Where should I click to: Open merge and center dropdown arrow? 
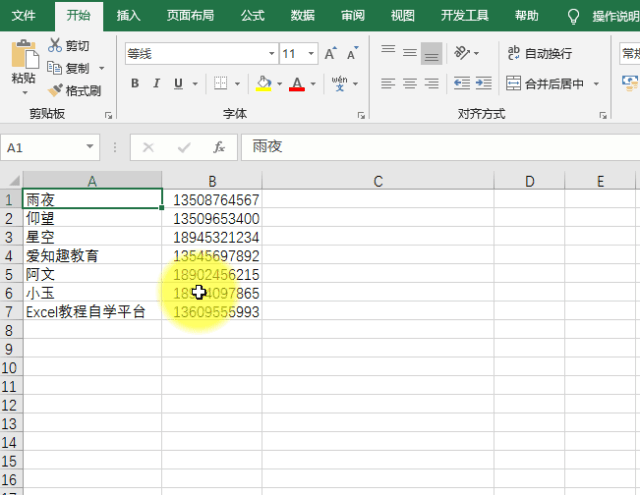pos(596,84)
